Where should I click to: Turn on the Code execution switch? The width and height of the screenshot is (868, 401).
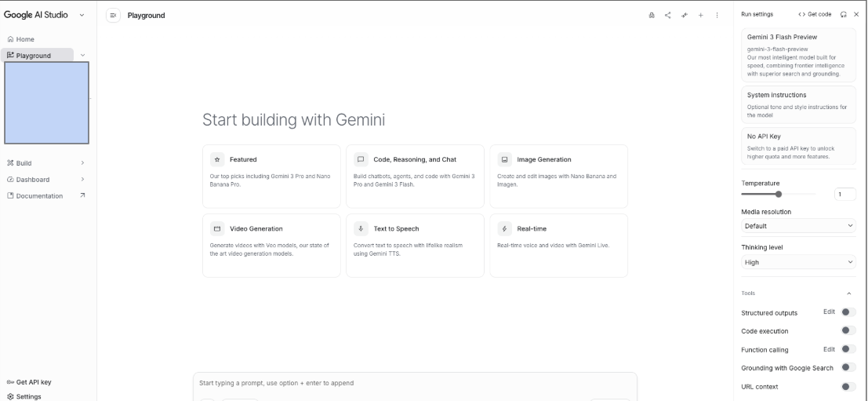point(847,330)
